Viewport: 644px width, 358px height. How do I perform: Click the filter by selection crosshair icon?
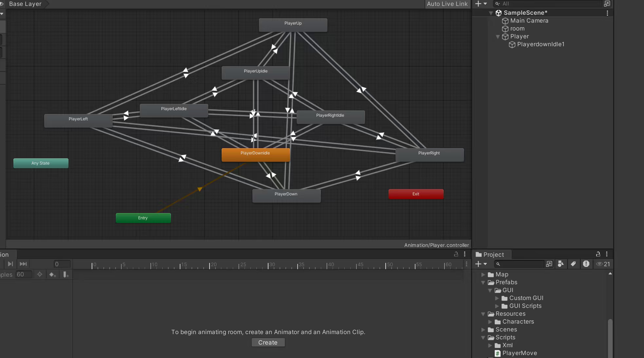point(40,274)
